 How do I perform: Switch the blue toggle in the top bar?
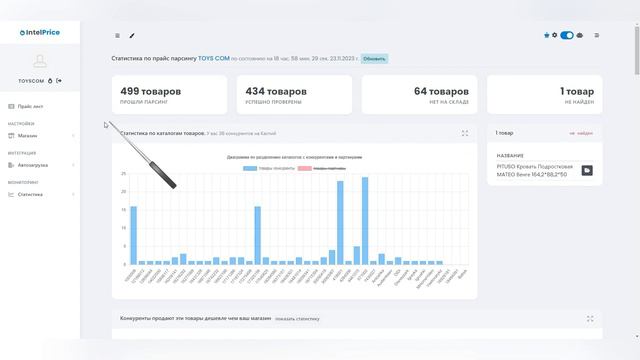tap(567, 36)
